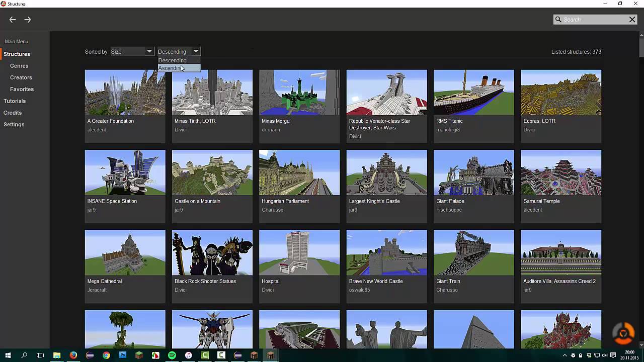The height and width of the screenshot is (362, 644).
Task: Open the Windows Start menu
Action: pyautogui.click(x=8, y=355)
